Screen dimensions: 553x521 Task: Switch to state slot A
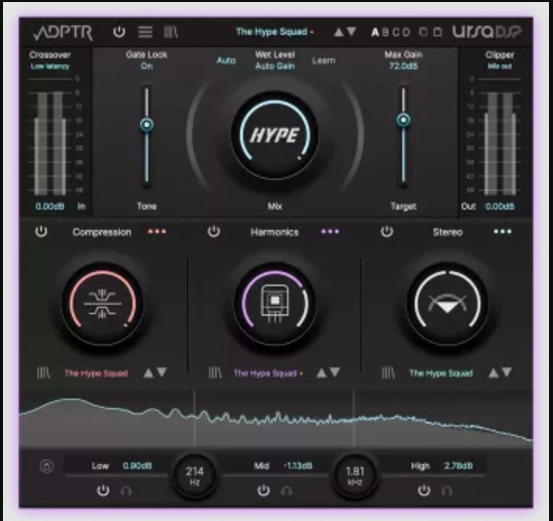coord(375,32)
